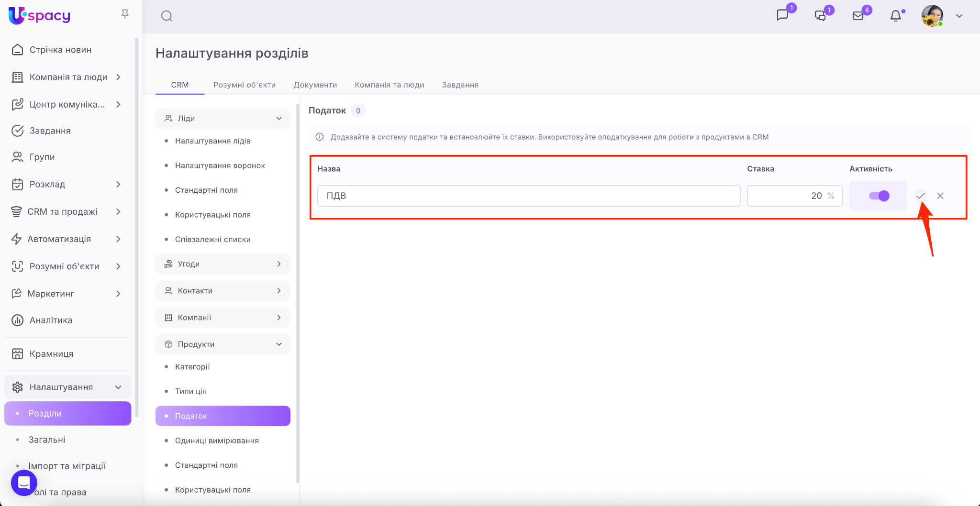Open the user profile dropdown arrow

(x=959, y=16)
